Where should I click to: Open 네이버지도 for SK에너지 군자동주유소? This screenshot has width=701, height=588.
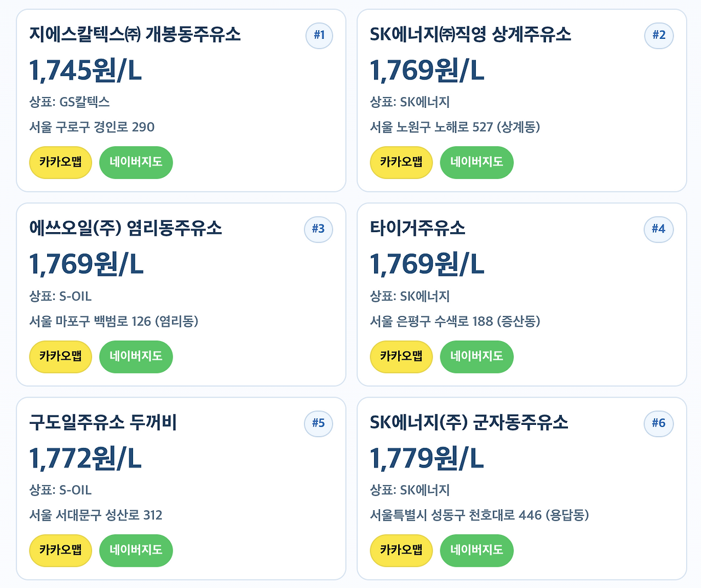pos(476,550)
